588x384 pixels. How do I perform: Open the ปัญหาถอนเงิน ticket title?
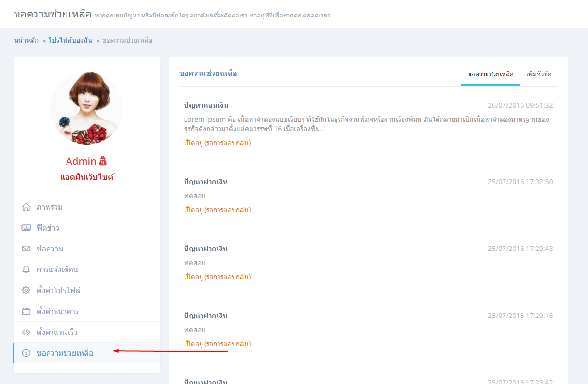(206, 105)
